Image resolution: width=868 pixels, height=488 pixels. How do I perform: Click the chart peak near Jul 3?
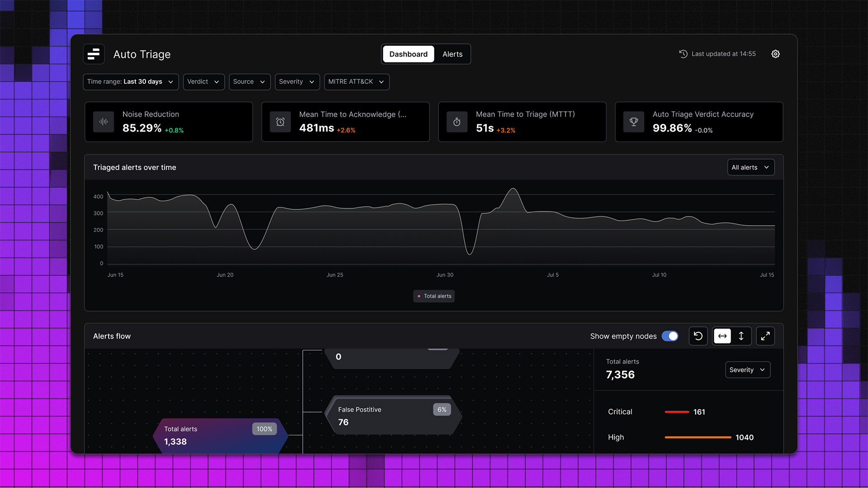pyautogui.click(x=513, y=189)
